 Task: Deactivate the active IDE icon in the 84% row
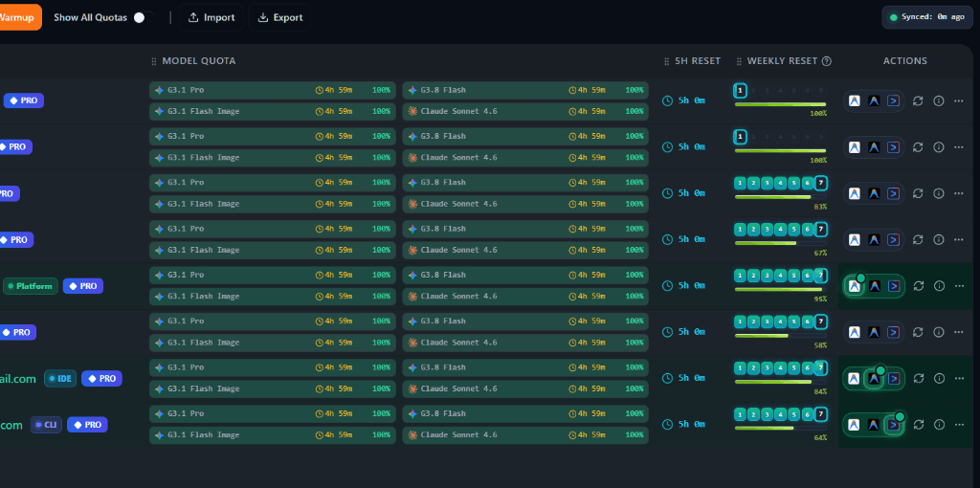pos(874,378)
